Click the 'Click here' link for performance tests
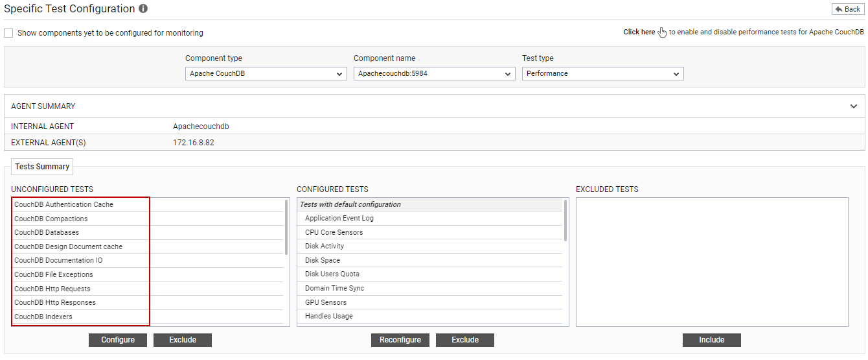Viewport: 868px width, 360px height. tap(639, 32)
